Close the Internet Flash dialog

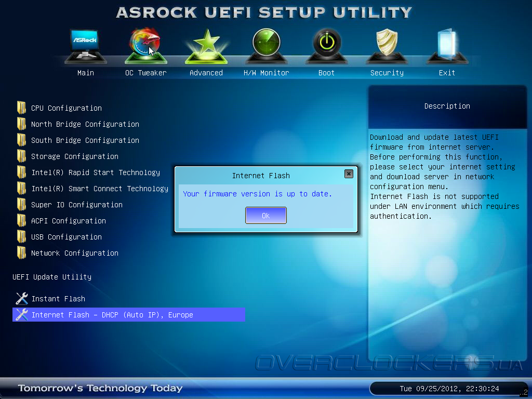349,174
